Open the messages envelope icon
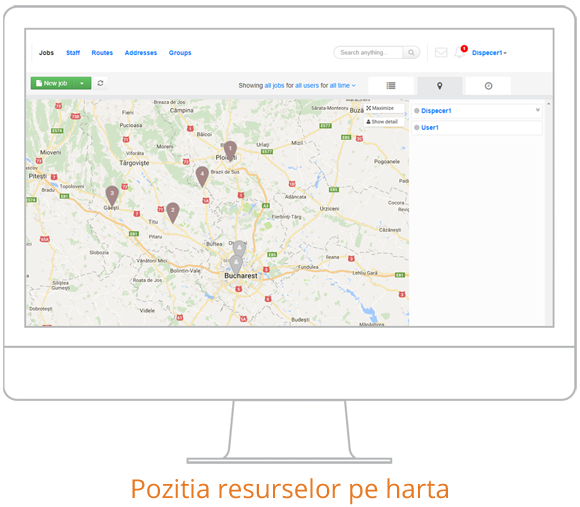The width and height of the screenshot is (580, 507). 441,52
